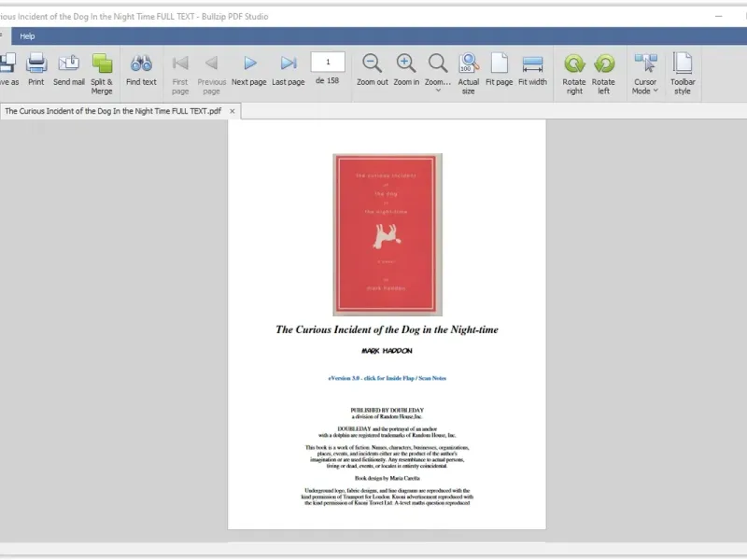Click the book title 'The Curious Incident of the Dog in the Night-time'
747x560 pixels.
click(387, 329)
